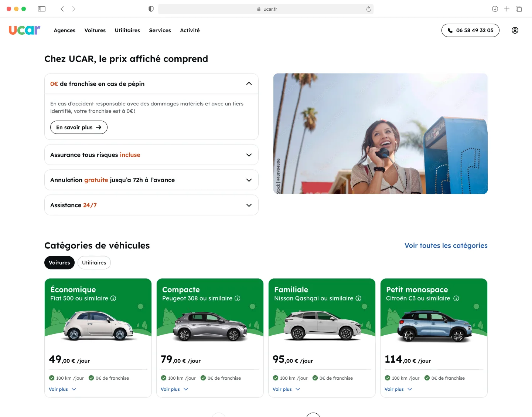This screenshot has width=532, height=417.
Task: Expand Assurance tous risques incluse
Action: click(x=151, y=155)
